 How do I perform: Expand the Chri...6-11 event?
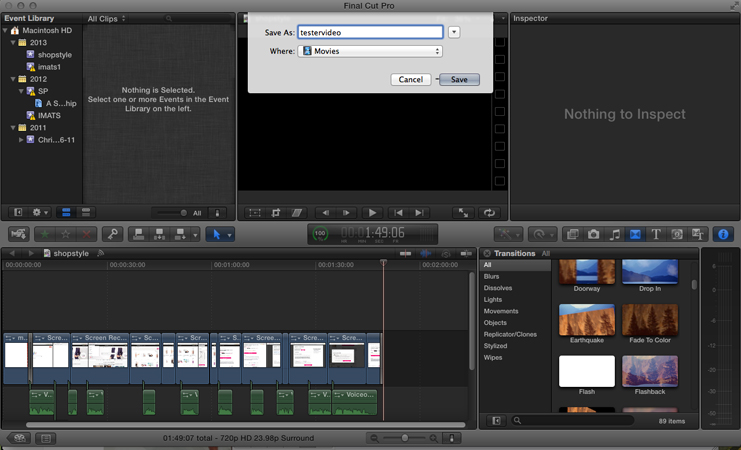pyautogui.click(x=21, y=140)
